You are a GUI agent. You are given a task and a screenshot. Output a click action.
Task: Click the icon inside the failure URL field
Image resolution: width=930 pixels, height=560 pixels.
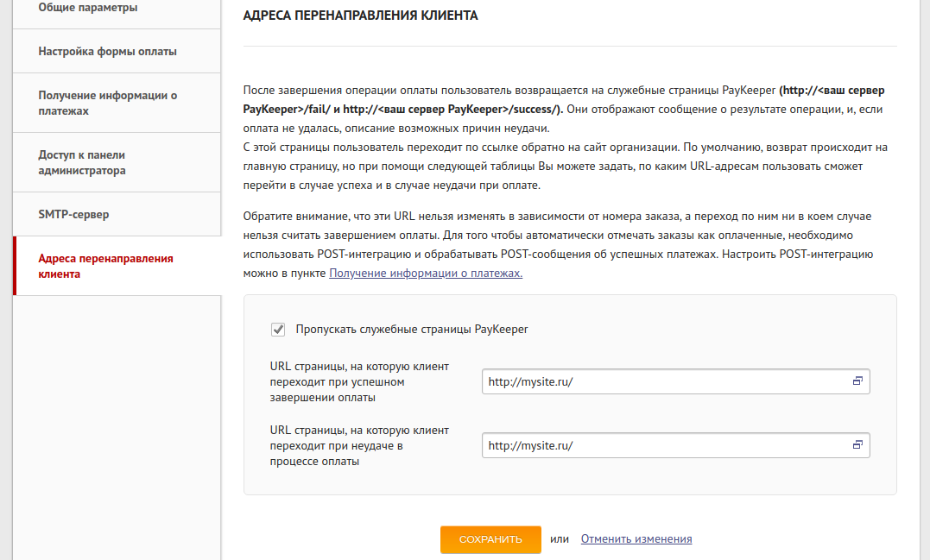point(857,445)
